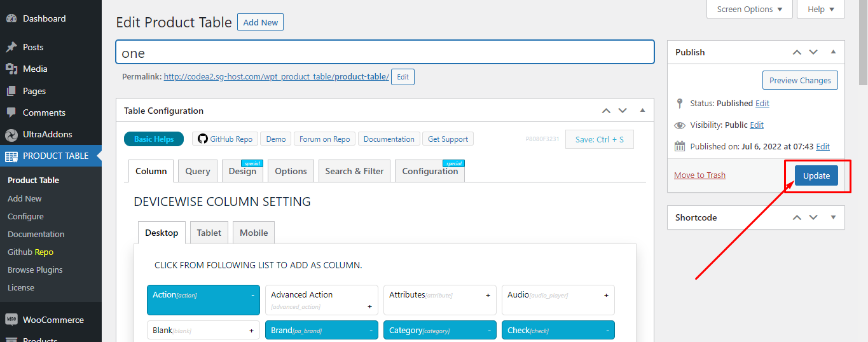The image size is (868, 342).
Task: Click the status pin icon in Publish
Action: tap(680, 103)
